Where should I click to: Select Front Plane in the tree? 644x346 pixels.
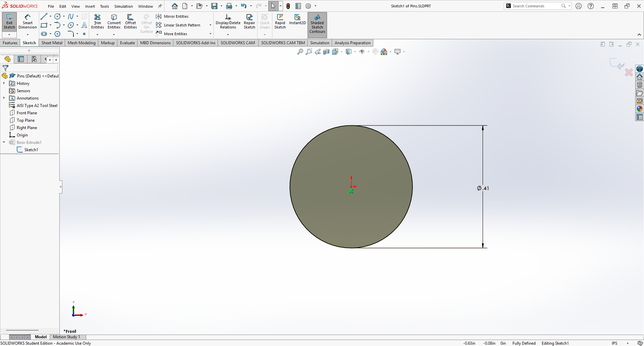[27, 113]
